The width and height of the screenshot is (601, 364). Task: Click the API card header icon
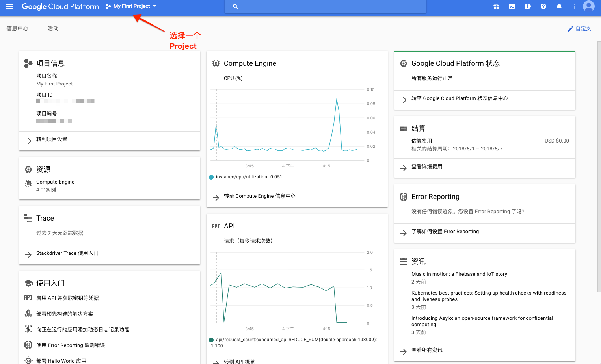[216, 226]
